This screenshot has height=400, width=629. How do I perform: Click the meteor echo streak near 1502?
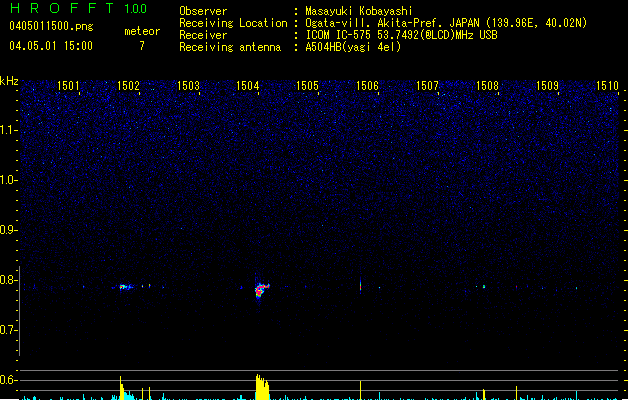(x=126, y=287)
